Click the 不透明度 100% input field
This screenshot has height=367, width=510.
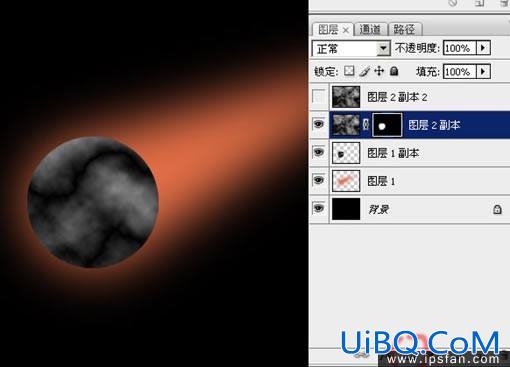(460, 48)
